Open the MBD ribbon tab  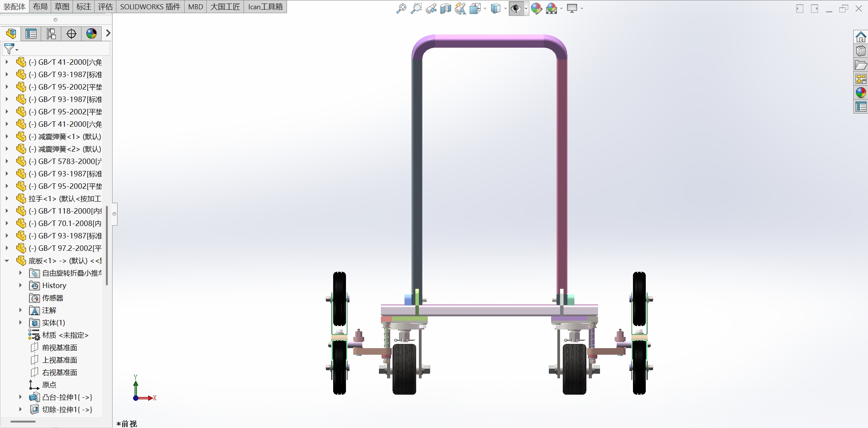[x=195, y=7]
